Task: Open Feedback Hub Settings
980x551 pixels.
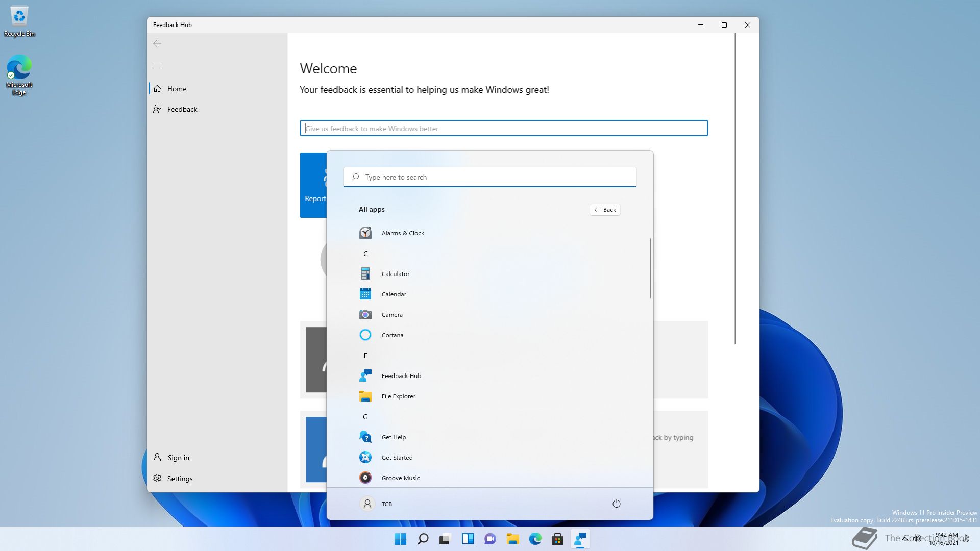Action: click(218, 479)
